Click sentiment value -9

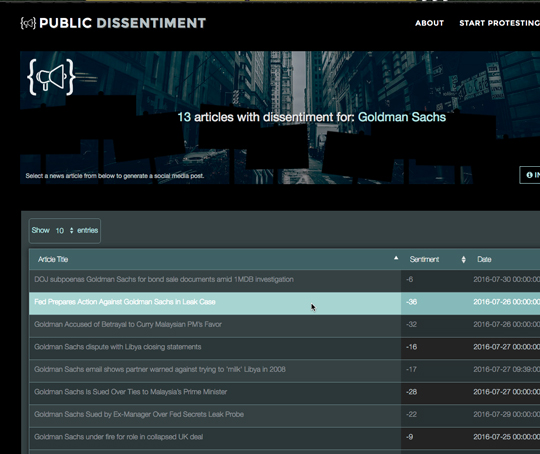coord(409,437)
